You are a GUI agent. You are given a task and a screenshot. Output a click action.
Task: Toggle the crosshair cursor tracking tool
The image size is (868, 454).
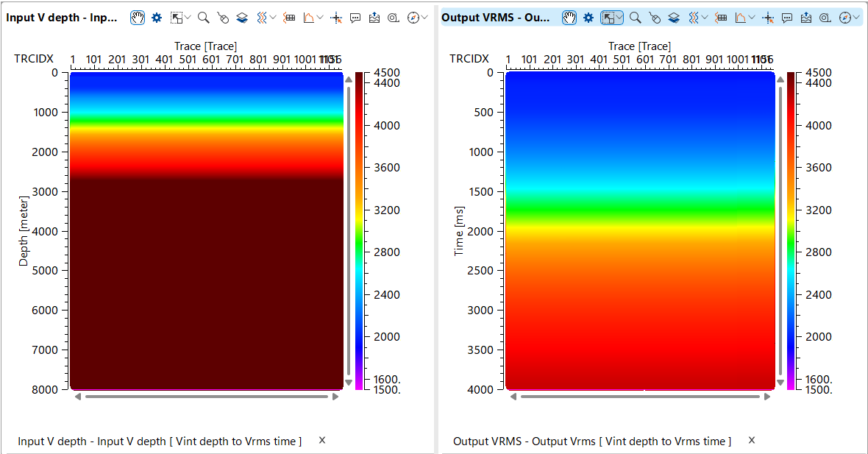pyautogui.click(x=336, y=17)
